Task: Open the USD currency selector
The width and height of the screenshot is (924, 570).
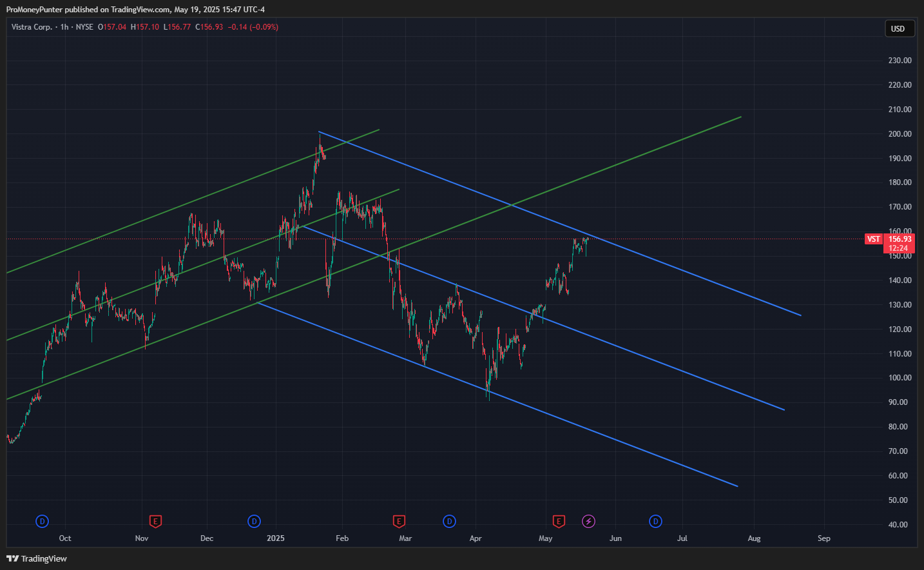Action: click(899, 28)
